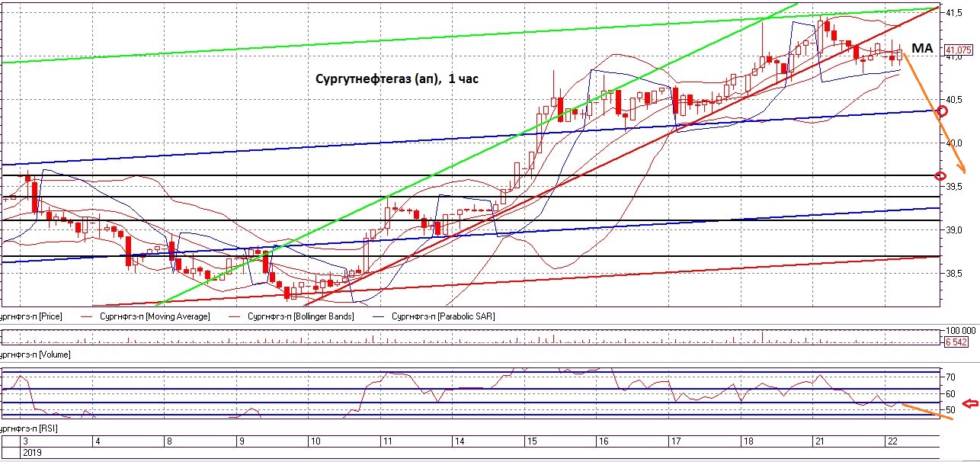This screenshot has height=462, width=980.
Task: Click the 38,5 price axis label
Action: tap(953, 273)
